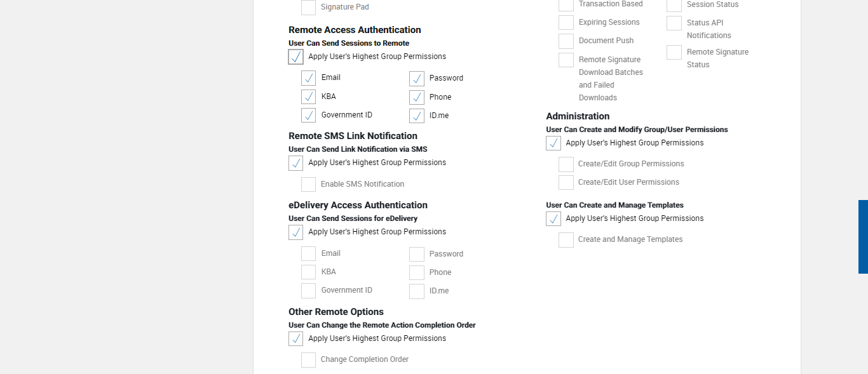Uncheck ID.me under Remote Access Authentication
Screen dimensions: 868x374
click(417, 116)
